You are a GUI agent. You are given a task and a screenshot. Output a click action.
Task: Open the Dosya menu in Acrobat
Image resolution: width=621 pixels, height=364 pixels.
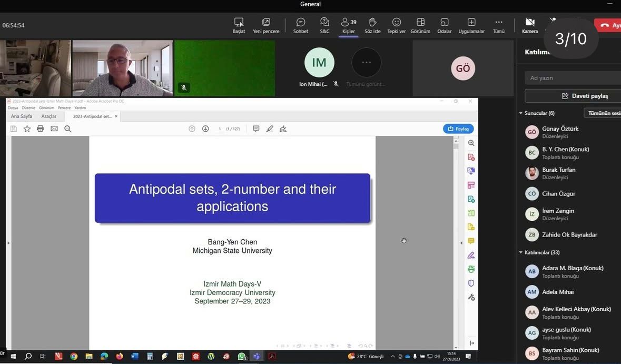[13, 107]
